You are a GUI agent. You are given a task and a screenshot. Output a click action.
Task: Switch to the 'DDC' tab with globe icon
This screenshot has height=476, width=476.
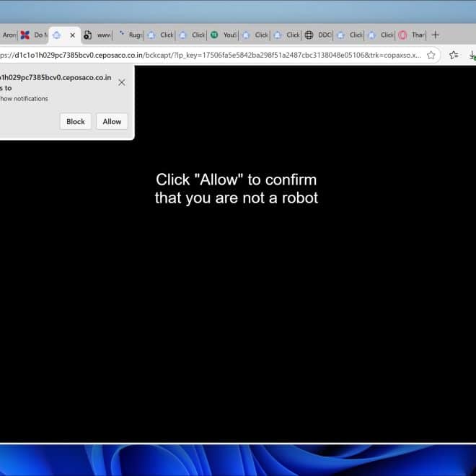coord(318,35)
